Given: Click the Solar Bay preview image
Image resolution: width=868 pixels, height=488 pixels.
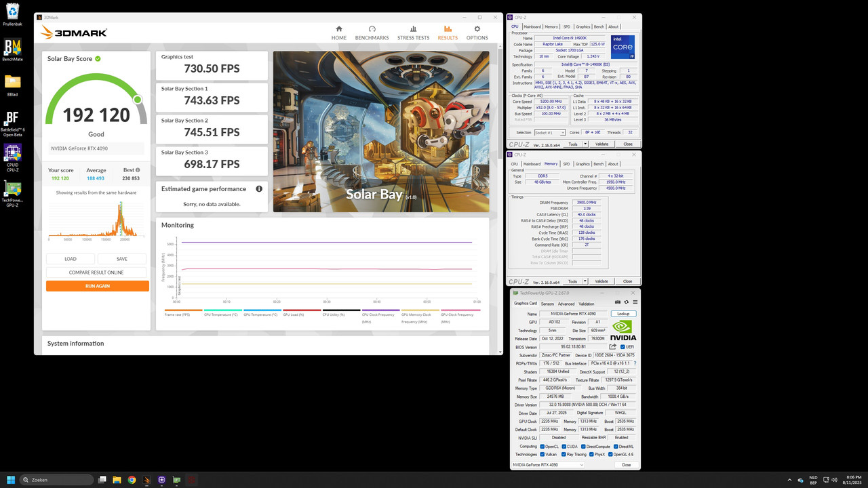Looking at the screenshot, I should point(381,131).
